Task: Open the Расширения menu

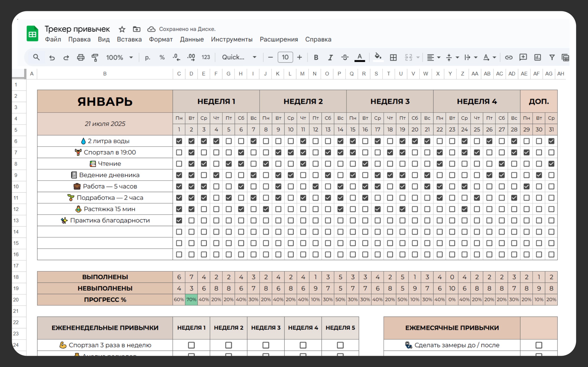Action: [x=279, y=39]
